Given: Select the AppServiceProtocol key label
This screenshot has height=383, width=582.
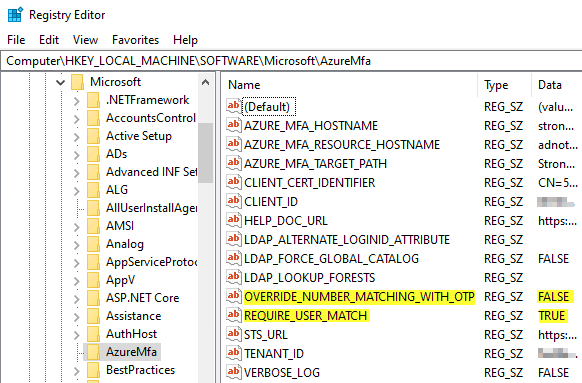Looking at the screenshot, I should [x=151, y=262].
